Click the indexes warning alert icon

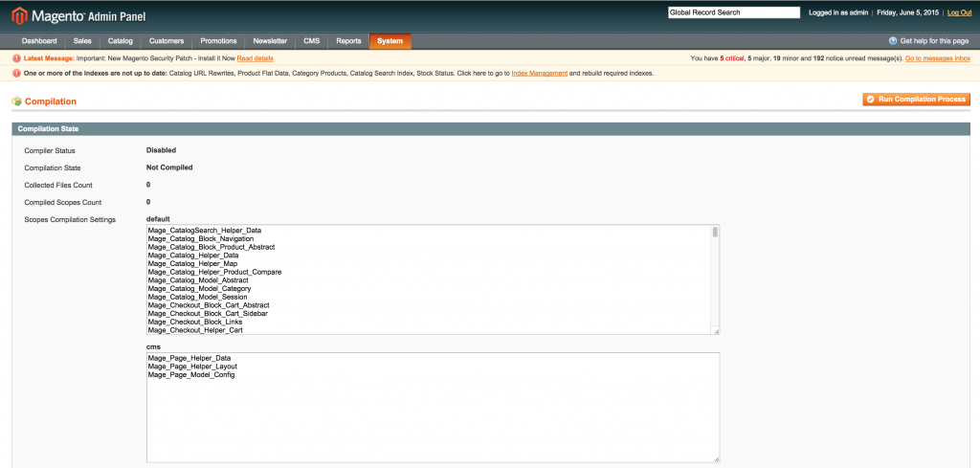(16, 73)
